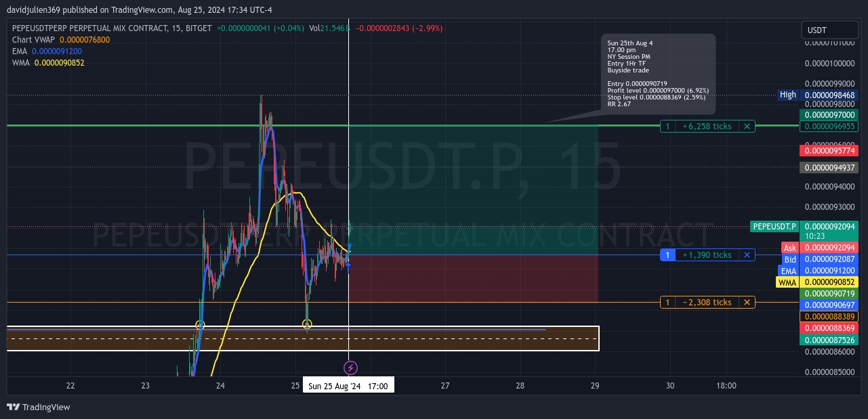Select the green profit zone of long position
The image size is (868, 419).
pyautogui.click(x=473, y=190)
